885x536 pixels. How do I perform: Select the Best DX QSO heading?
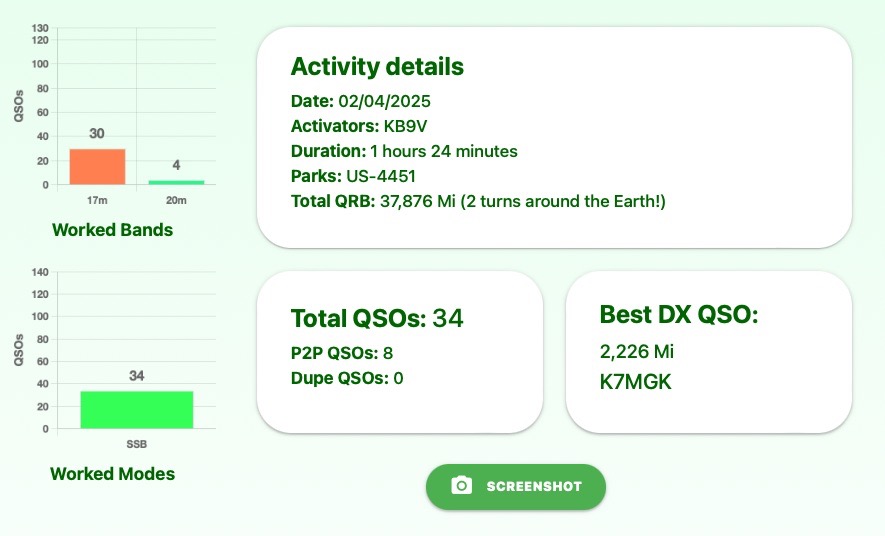coord(679,315)
